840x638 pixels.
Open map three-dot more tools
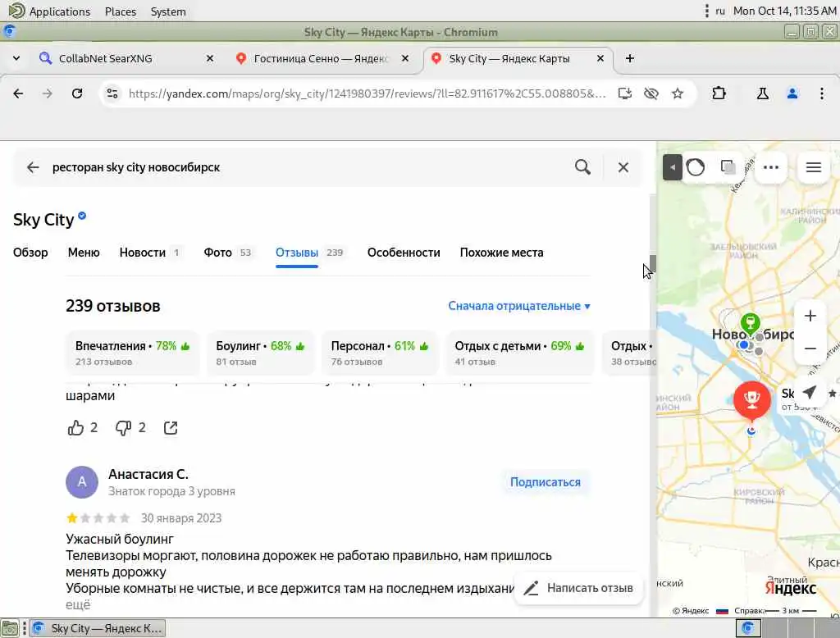771,167
